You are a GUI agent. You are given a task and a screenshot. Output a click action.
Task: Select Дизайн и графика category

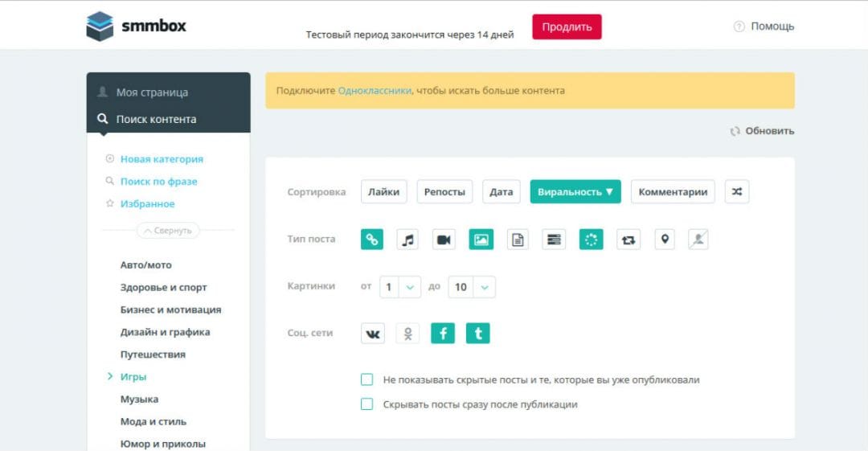click(165, 332)
